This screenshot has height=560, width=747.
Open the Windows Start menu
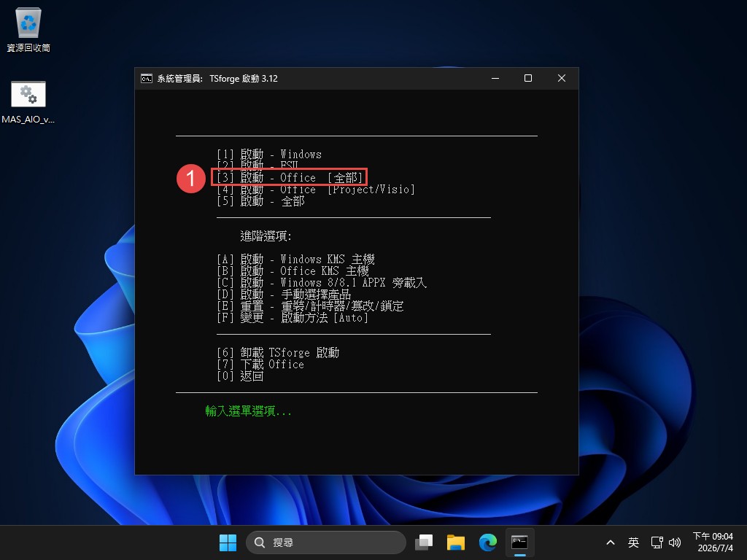tap(228, 542)
